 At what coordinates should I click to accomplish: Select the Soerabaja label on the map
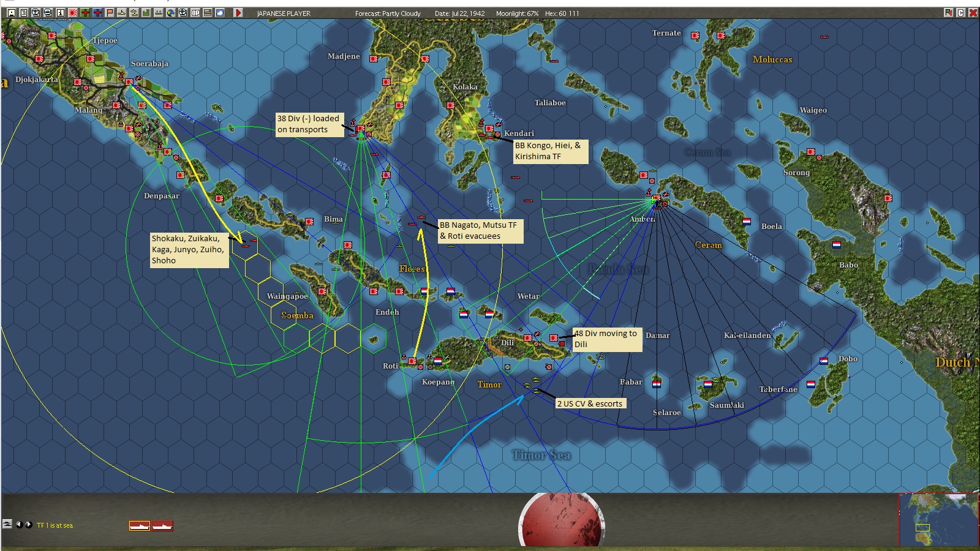pyautogui.click(x=149, y=64)
